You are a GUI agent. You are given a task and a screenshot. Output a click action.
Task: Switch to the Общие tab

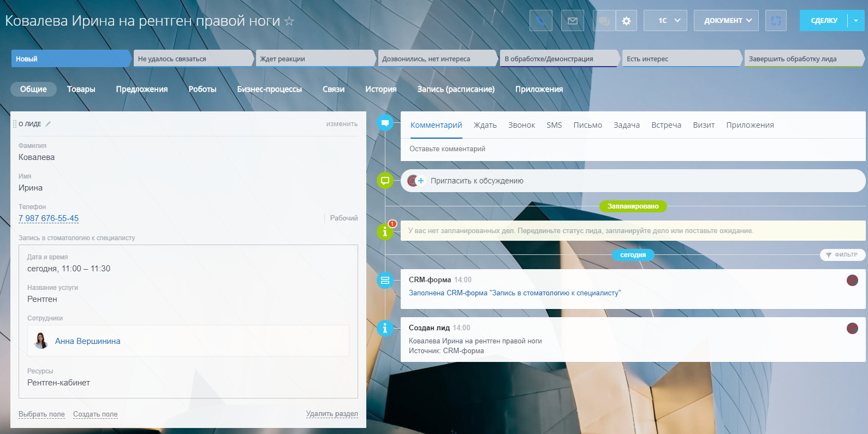click(x=33, y=89)
